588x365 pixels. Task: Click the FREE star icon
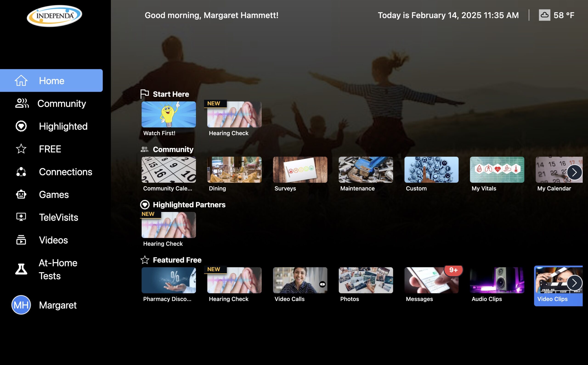point(21,149)
